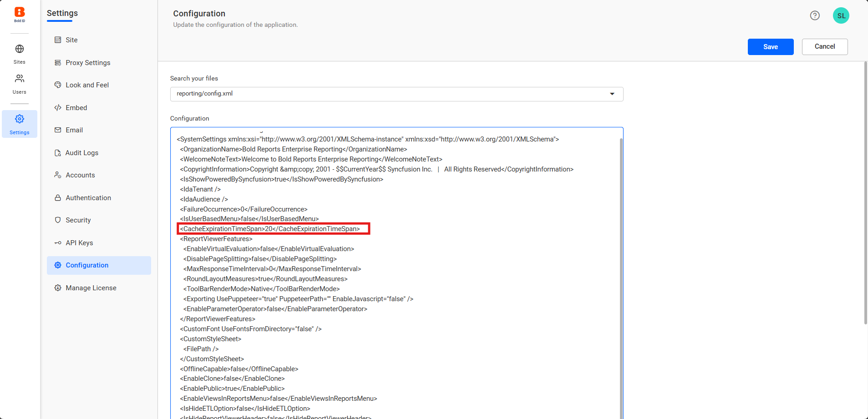Click the SL user avatar
Viewport: 868px width, 419px height.
(x=841, y=15)
